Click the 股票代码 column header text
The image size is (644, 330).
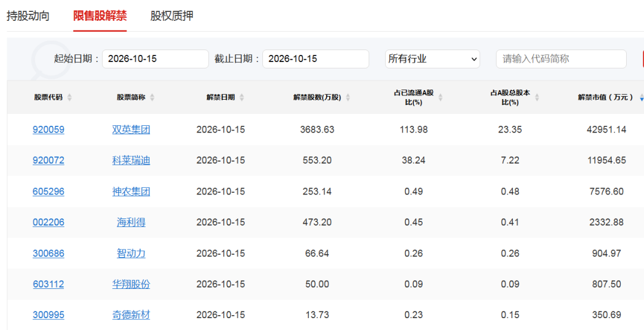(48, 97)
